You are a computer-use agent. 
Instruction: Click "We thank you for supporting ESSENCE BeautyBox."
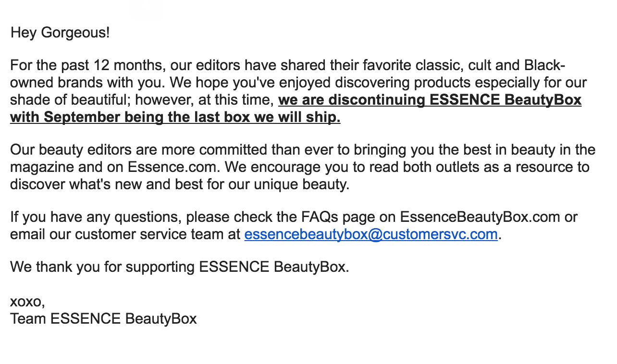coord(180,267)
